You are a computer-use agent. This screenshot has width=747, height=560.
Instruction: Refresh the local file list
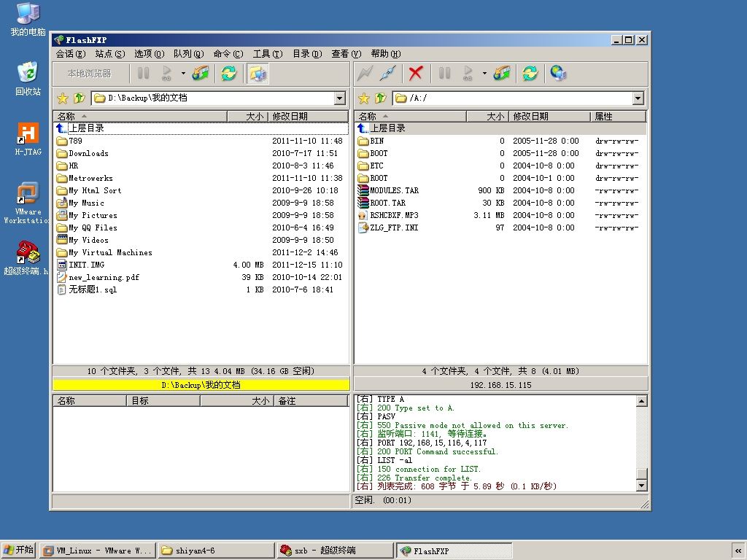[228, 74]
